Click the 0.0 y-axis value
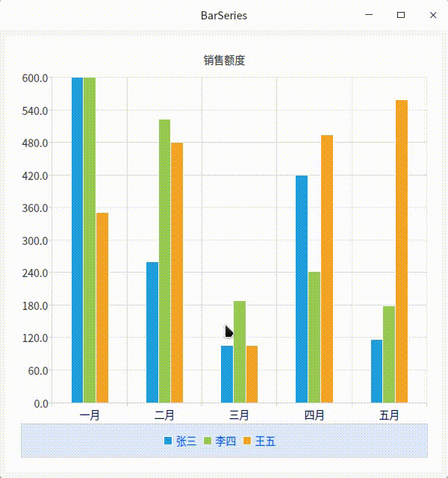This screenshot has height=478, width=448. 41,404
